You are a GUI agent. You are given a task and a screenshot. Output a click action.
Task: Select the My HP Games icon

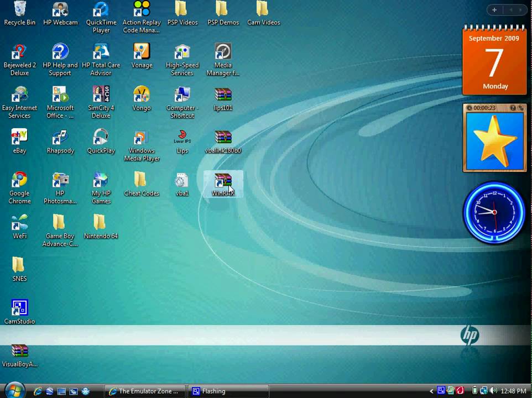[x=101, y=188]
